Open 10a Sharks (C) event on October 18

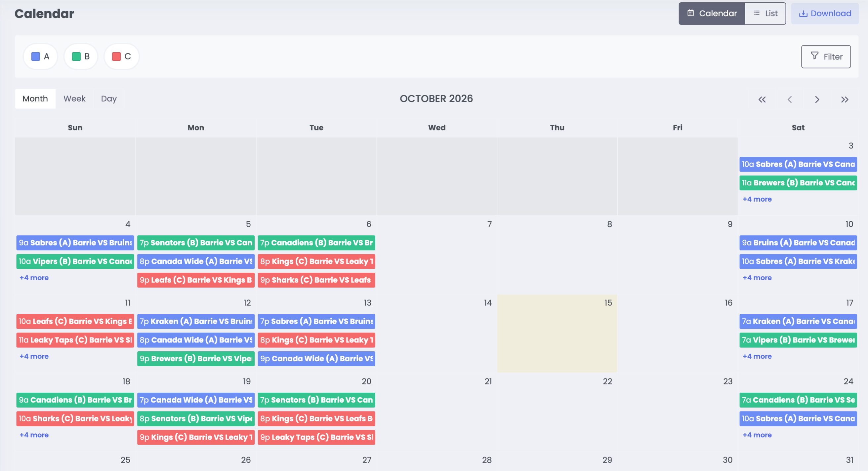(75, 418)
